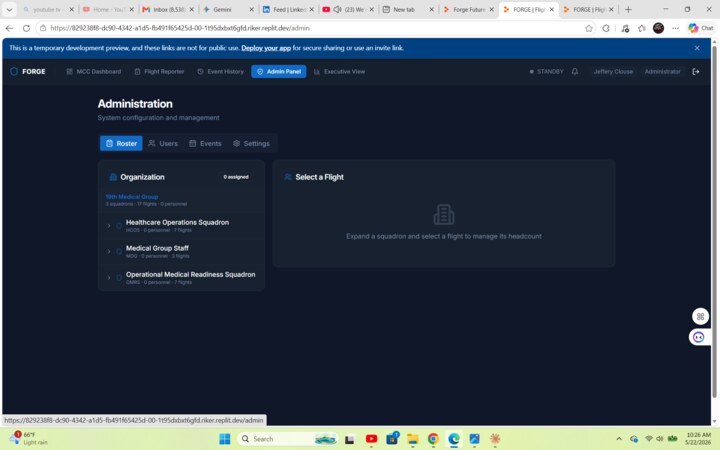This screenshot has height=450, width=720.
Task: Open the browser extensions puzzle icon
Action: click(606, 28)
